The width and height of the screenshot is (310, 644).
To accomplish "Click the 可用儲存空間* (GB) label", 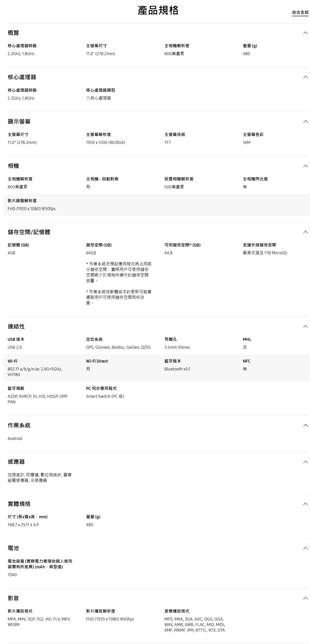I will pos(182,245).
